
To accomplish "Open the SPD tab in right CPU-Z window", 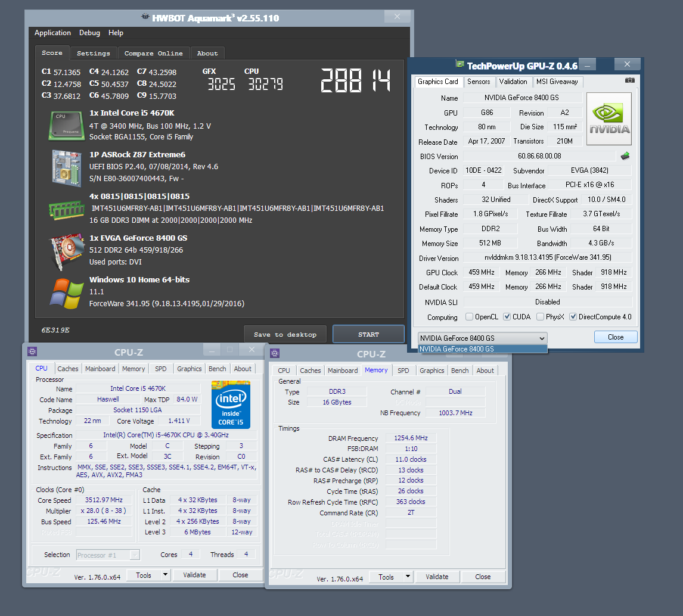I will click(x=403, y=371).
